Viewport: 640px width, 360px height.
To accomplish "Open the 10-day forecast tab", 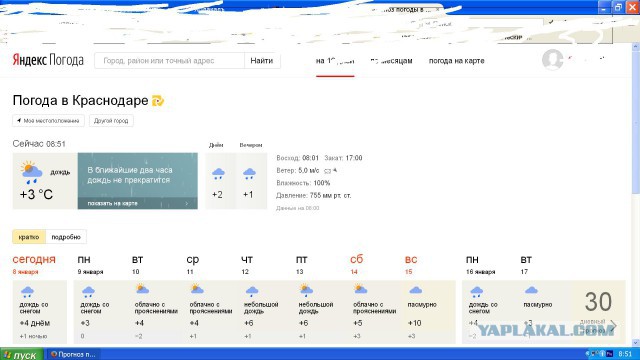I will coord(335,61).
